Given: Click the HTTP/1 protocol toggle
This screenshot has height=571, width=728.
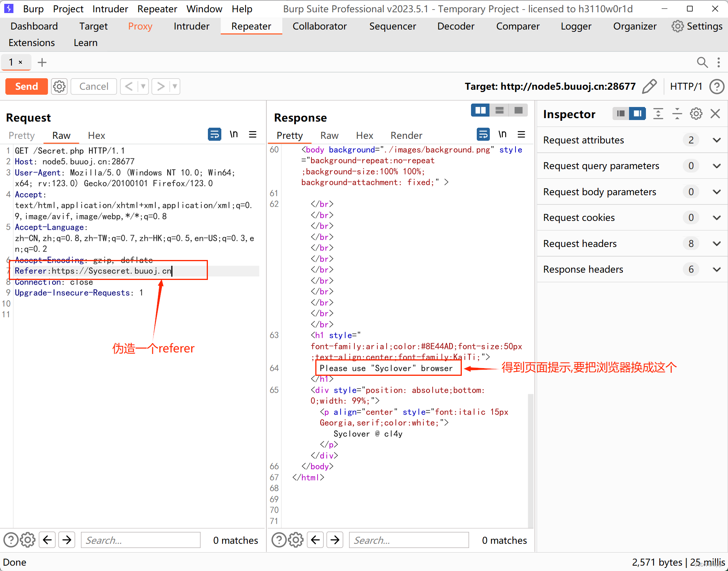Looking at the screenshot, I should coord(686,86).
